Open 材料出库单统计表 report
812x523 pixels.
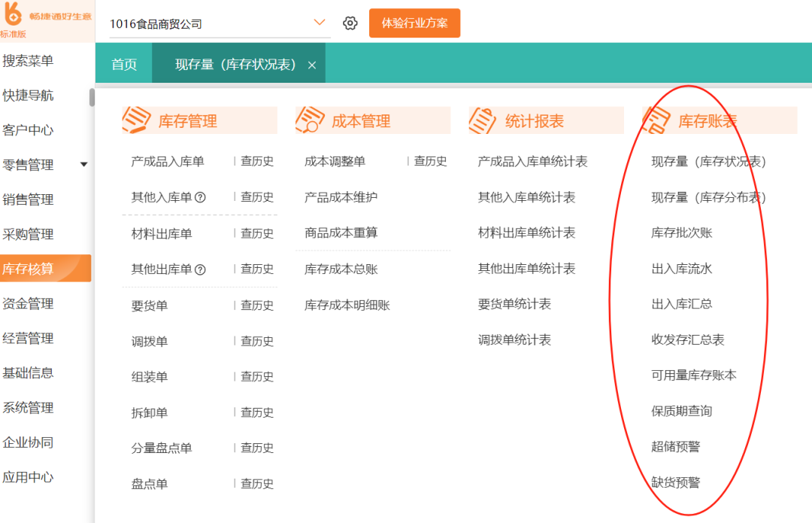pyautogui.click(x=526, y=233)
